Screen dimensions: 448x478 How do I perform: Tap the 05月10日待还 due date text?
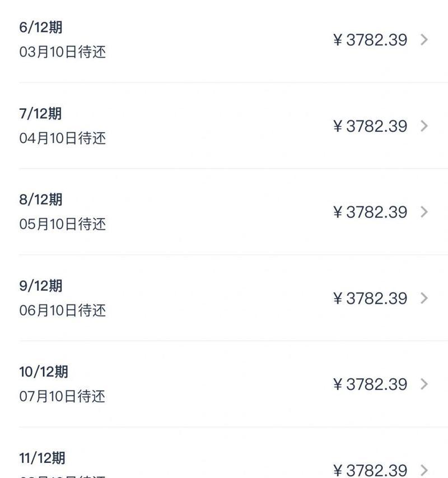[62, 224]
